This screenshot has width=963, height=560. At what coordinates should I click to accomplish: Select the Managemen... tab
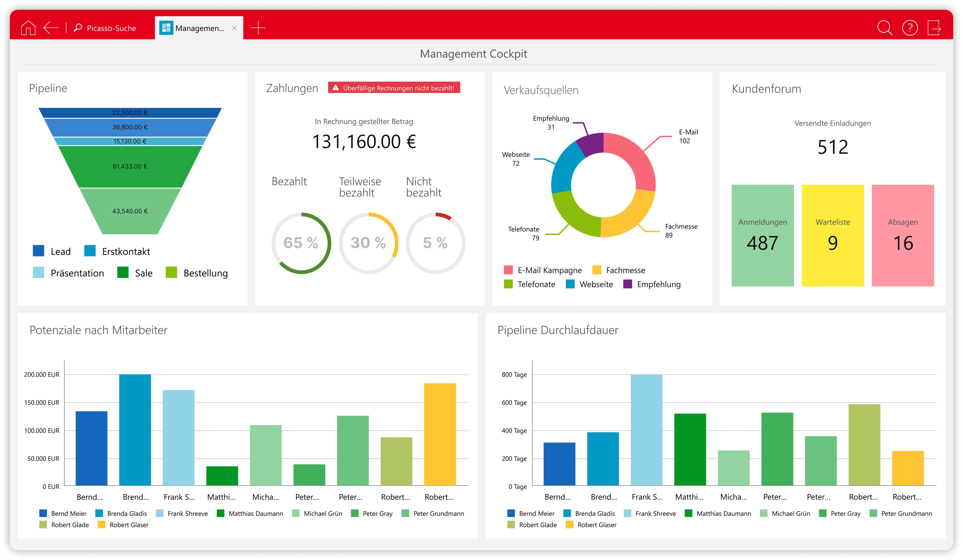coord(199,28)
